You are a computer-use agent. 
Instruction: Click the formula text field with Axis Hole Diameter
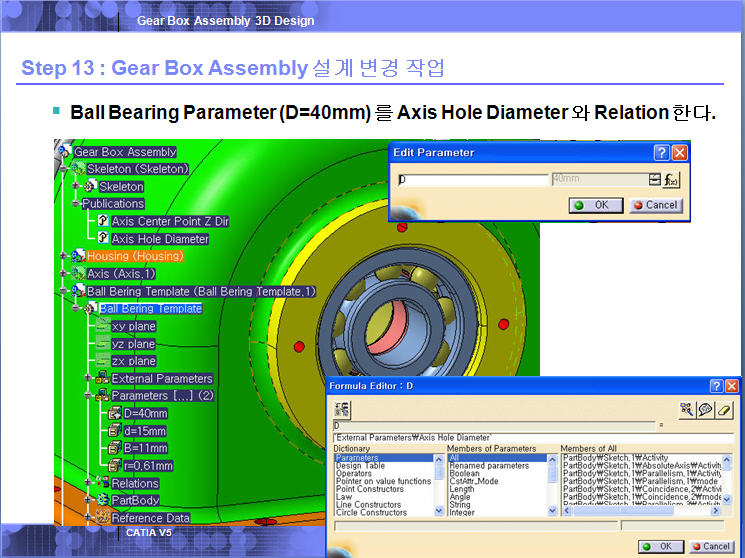coord(530,438)
